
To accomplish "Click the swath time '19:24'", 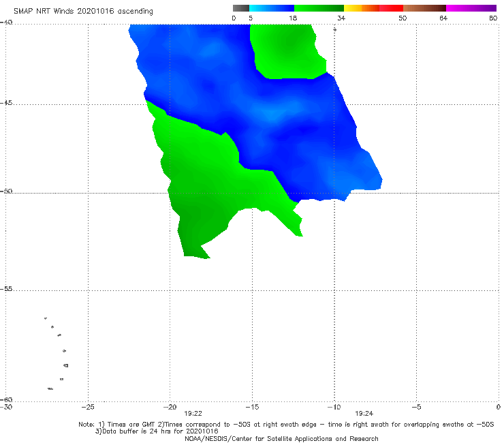I will tap(364, 414).
